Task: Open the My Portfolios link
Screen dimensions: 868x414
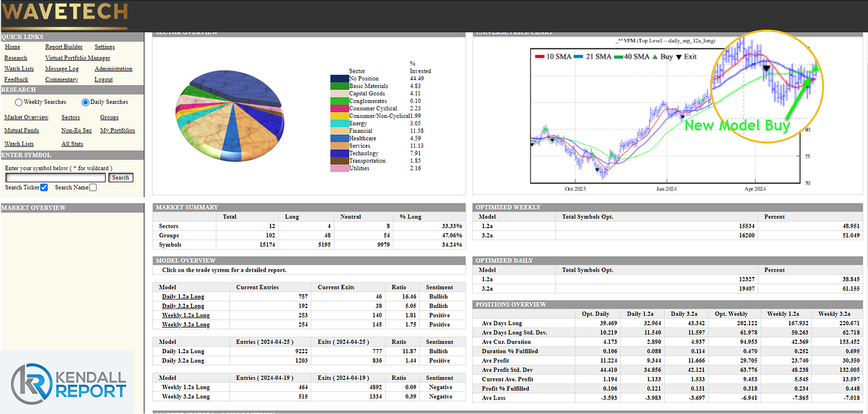Action: click(x=117, y=130)
